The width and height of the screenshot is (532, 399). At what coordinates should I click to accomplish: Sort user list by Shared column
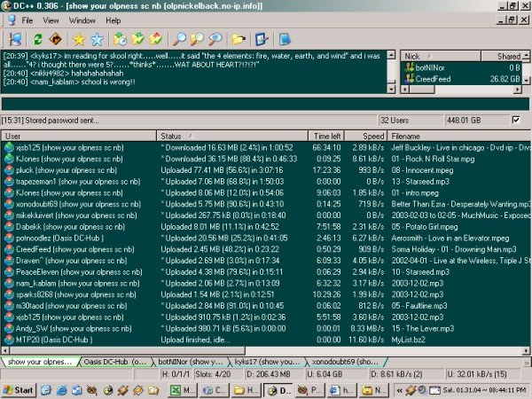point(502,56)
